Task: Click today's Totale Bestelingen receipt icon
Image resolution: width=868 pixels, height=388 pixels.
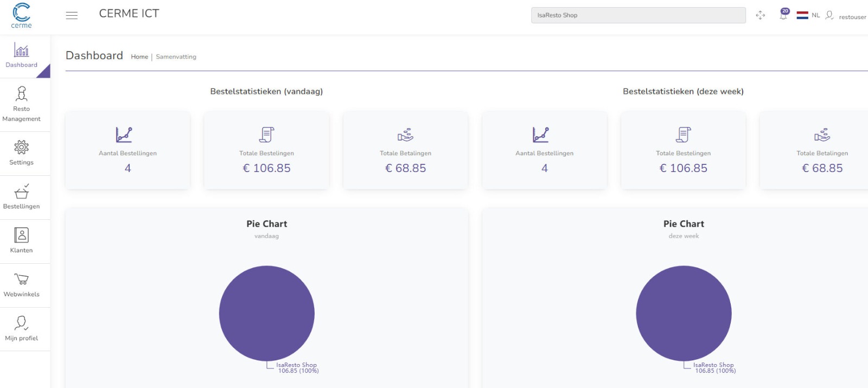Action: coord(266,135)
